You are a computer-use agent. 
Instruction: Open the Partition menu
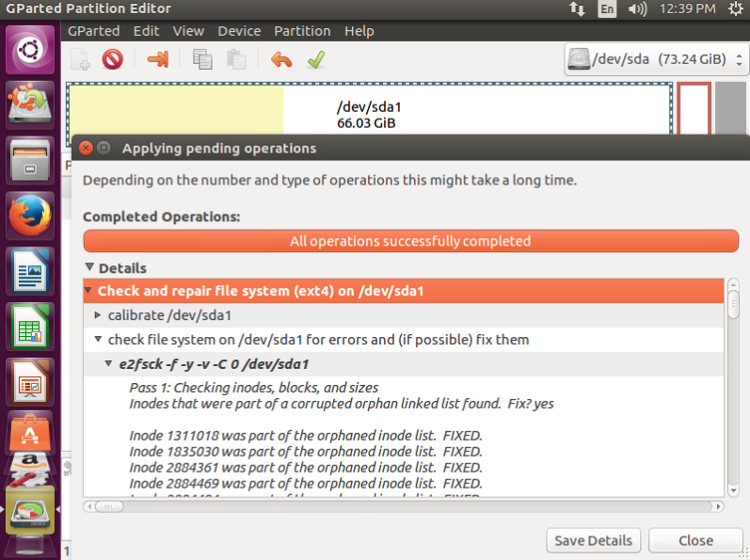tap(302, 31)
